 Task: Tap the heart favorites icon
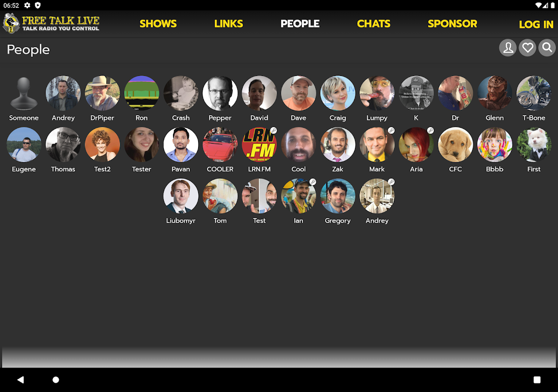(x=528, y=48)
